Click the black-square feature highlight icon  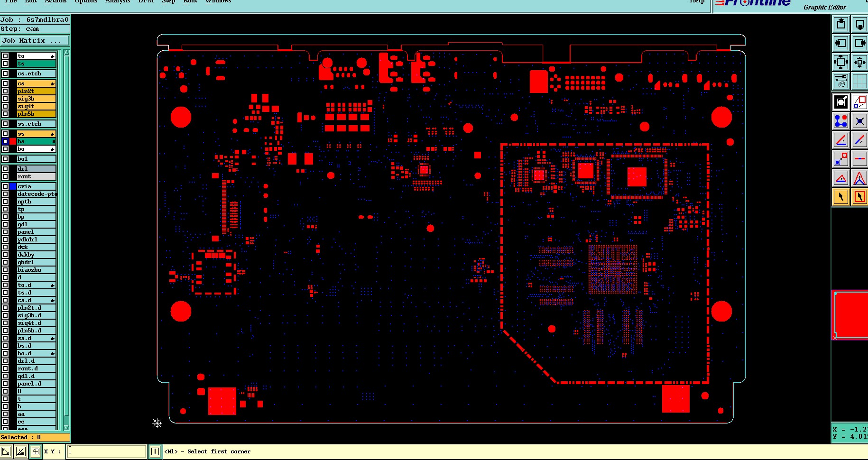[x=841, y=102]
